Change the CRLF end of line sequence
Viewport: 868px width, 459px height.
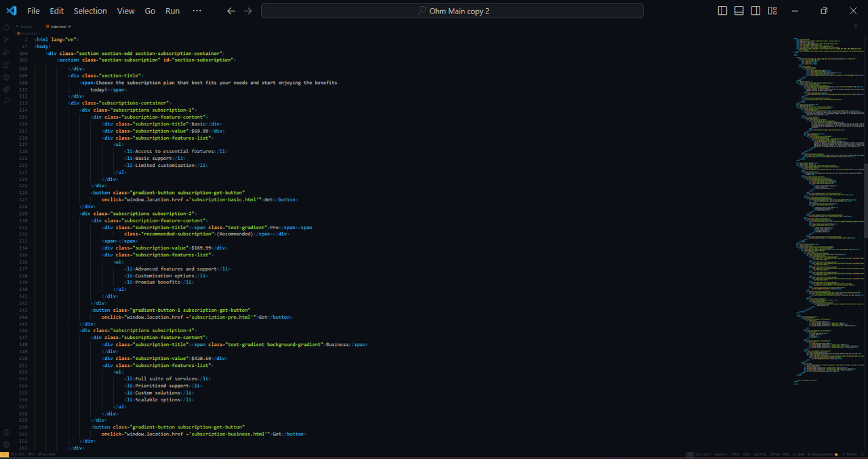pyautogui.click(x=747, y=454)
